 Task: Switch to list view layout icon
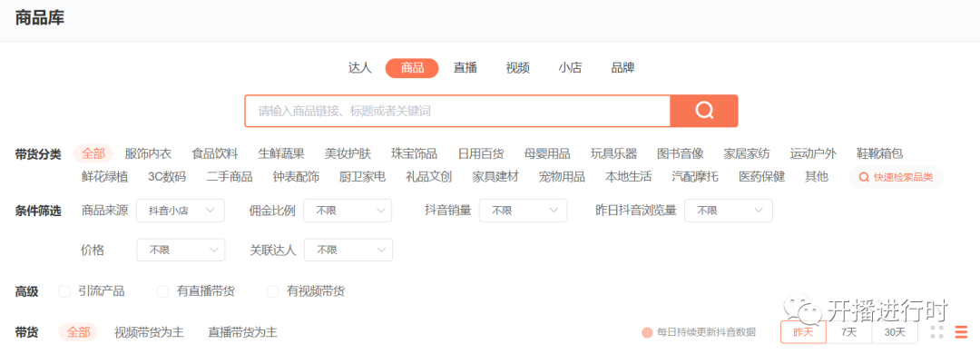pyautogui.click(x=961, y=332)
